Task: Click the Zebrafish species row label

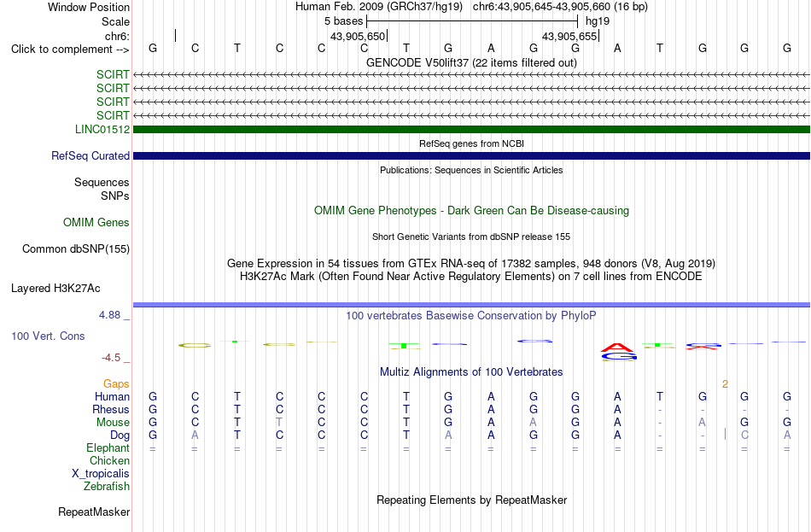Action: tap(107, 487)
